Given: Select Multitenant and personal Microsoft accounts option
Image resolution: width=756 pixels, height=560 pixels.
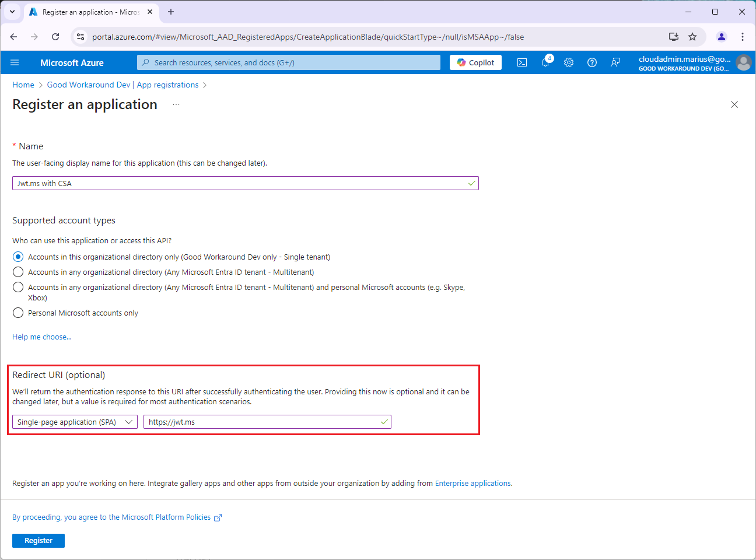Looking at the screenshot, I should click(18, 287).
